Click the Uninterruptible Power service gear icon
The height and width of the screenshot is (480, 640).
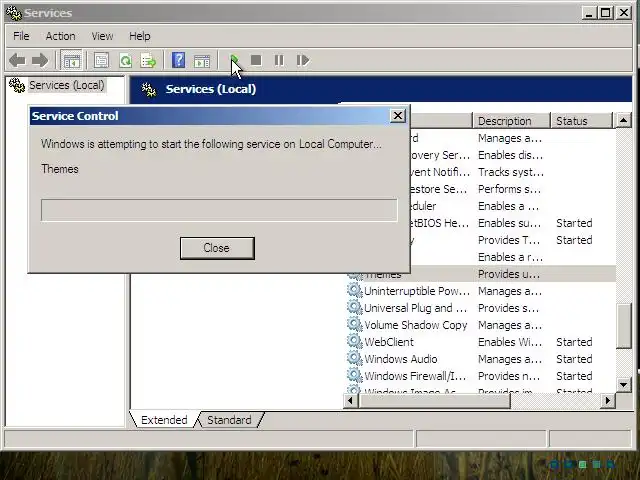[354, 291]
